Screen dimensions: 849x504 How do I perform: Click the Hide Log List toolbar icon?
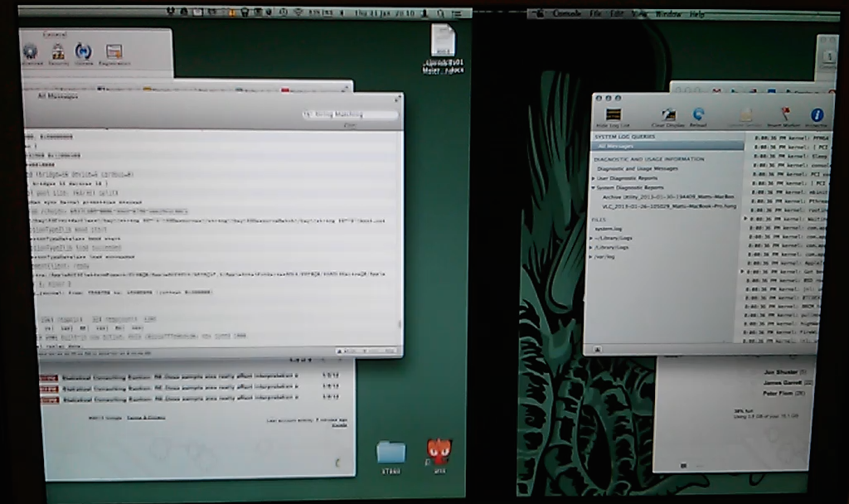tap(613, 114)
